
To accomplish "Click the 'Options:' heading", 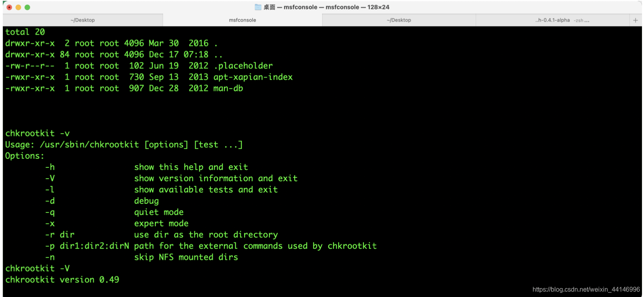I will click(24, 156).
